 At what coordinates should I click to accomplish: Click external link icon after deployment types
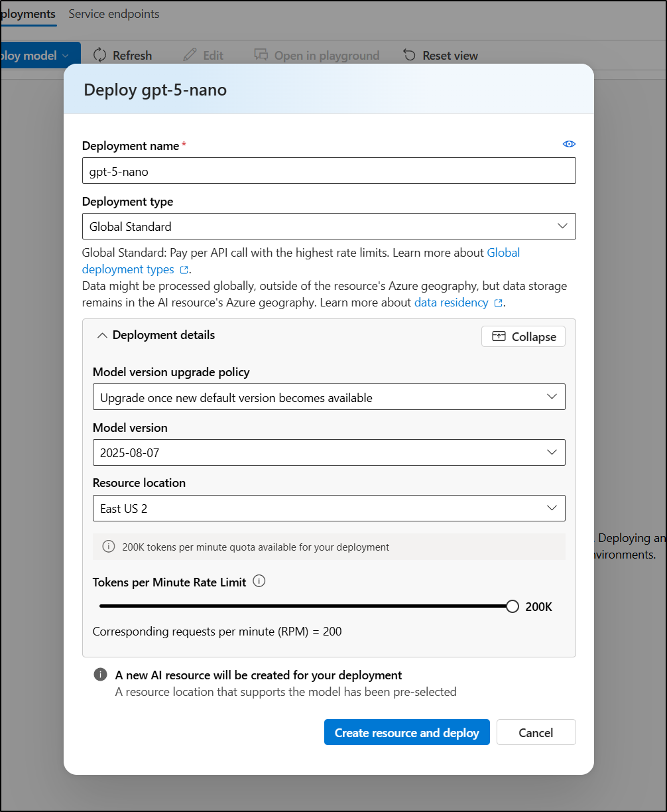point(184,270)
